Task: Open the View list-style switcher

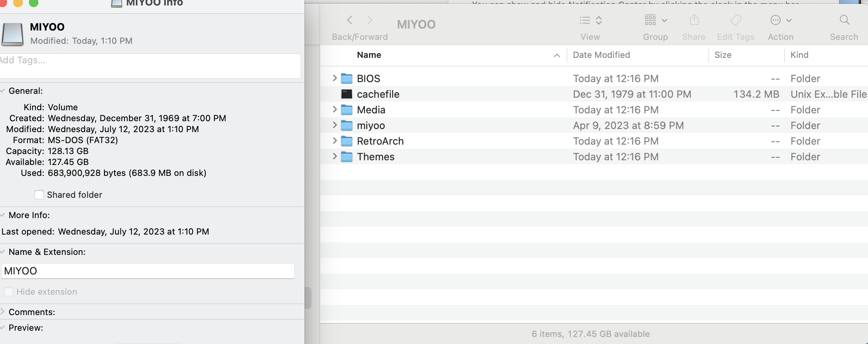Action: [x=591, y=20]
